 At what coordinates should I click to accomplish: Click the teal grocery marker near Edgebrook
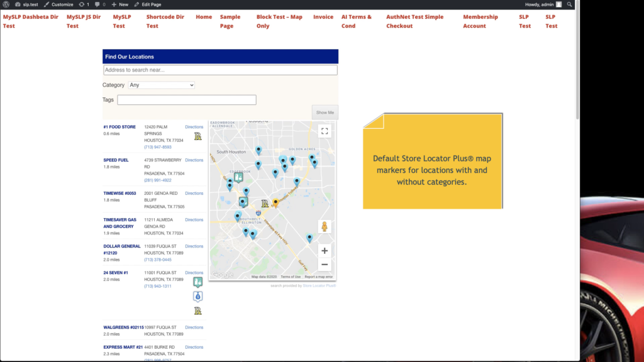[238, 177]
